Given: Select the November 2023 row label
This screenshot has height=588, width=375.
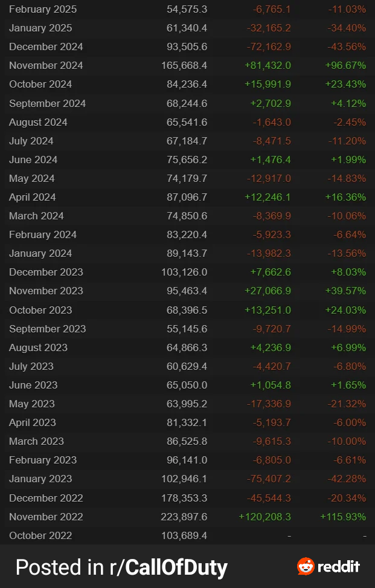Looking at the screenshot, I should click(x=46, y=291).
